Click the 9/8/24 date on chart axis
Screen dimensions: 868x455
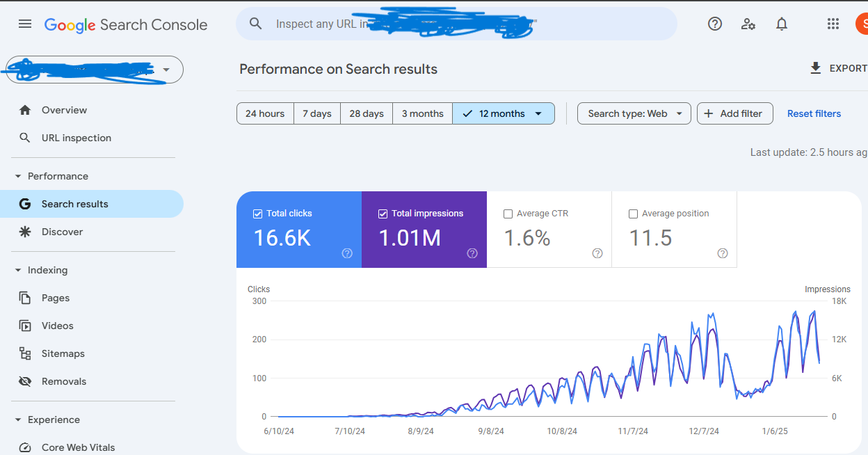tap(492, 431)
